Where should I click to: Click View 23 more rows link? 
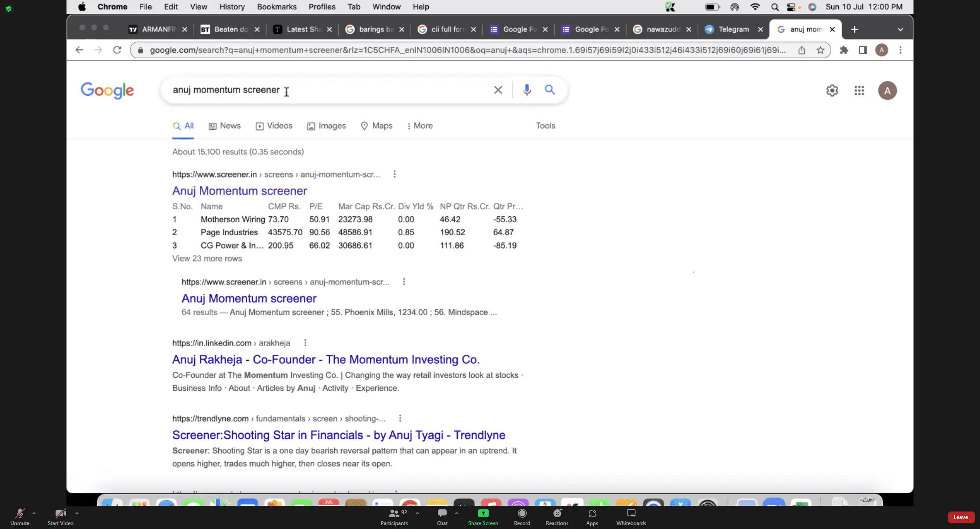[207, 258]
